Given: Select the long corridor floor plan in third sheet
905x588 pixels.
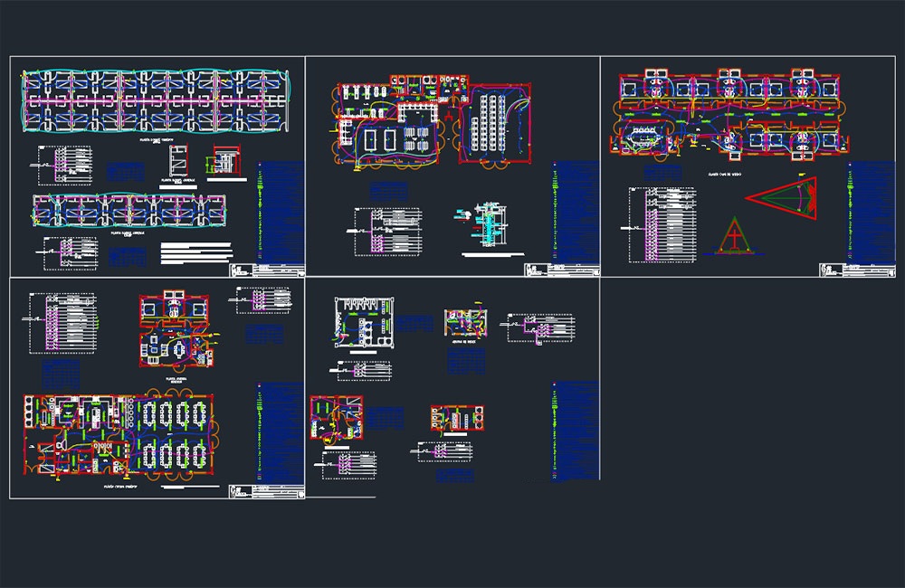Looking at the screenshot, I should point(730,114).
